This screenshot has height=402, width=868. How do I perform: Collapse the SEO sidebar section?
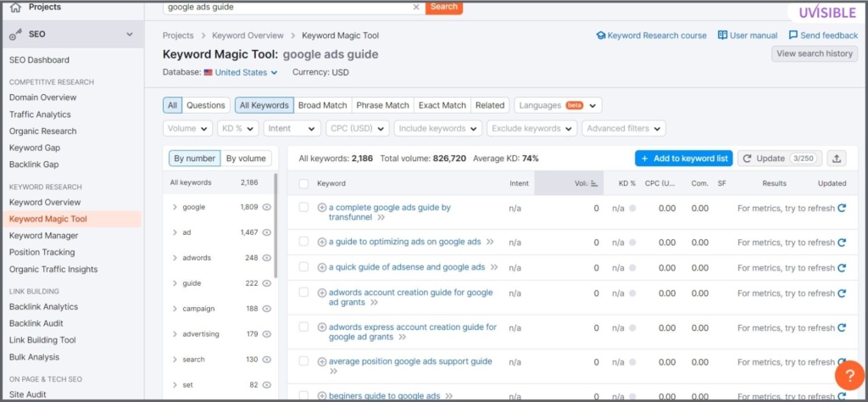tap(130, 34)
